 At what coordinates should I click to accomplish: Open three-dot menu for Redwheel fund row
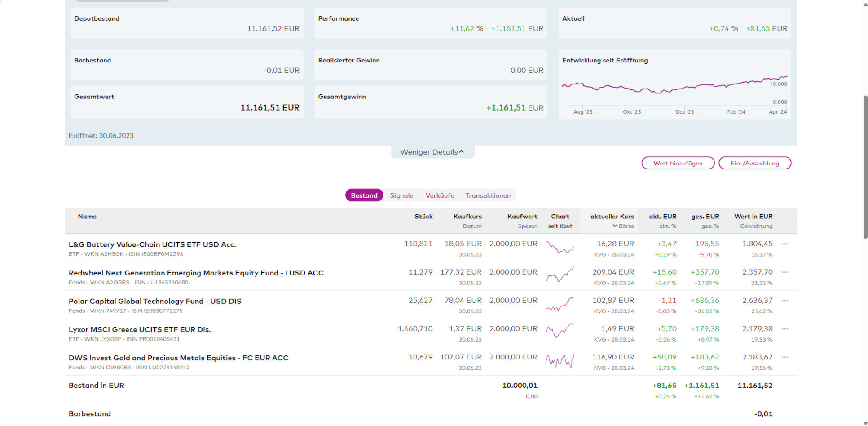point(785,272)
